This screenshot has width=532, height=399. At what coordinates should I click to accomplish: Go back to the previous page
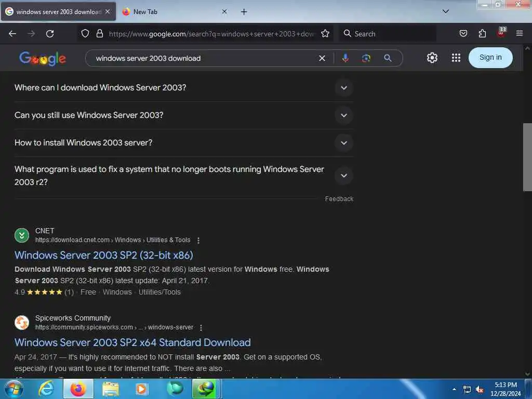[x=12, y=34]
